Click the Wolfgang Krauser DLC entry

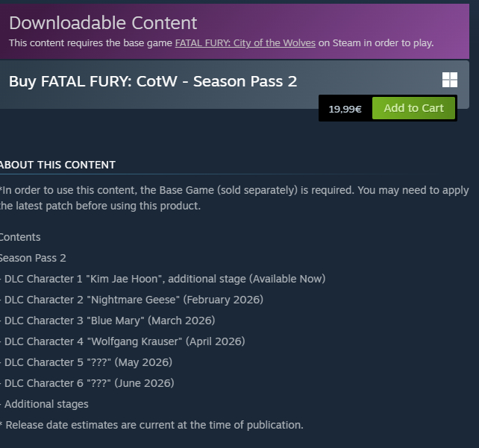(x=124, y=341)
